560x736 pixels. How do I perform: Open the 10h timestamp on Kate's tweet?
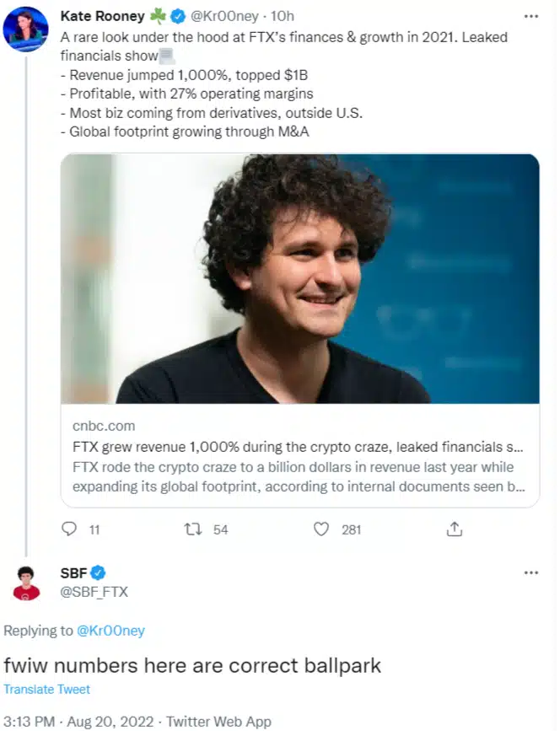283,16
